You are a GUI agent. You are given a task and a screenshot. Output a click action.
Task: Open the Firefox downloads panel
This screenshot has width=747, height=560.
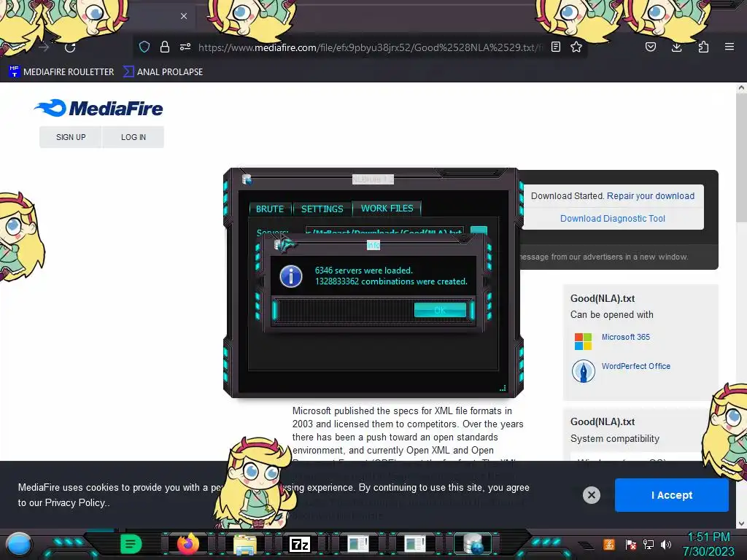click(676, 47)
